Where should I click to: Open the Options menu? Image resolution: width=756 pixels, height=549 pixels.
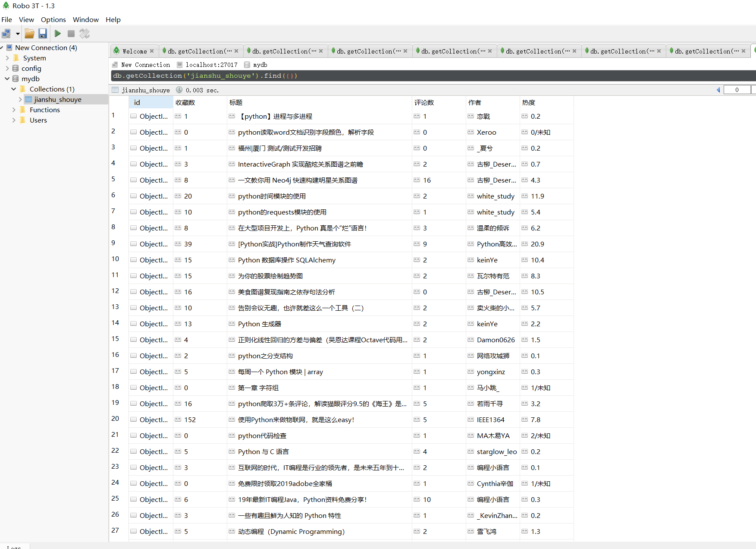point(53,19)
